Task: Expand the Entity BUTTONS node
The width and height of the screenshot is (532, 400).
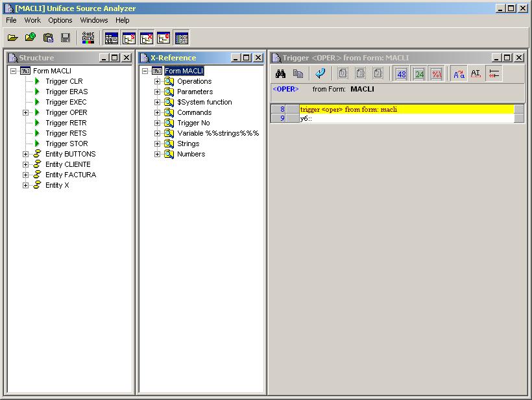Action: click(25, 154)
